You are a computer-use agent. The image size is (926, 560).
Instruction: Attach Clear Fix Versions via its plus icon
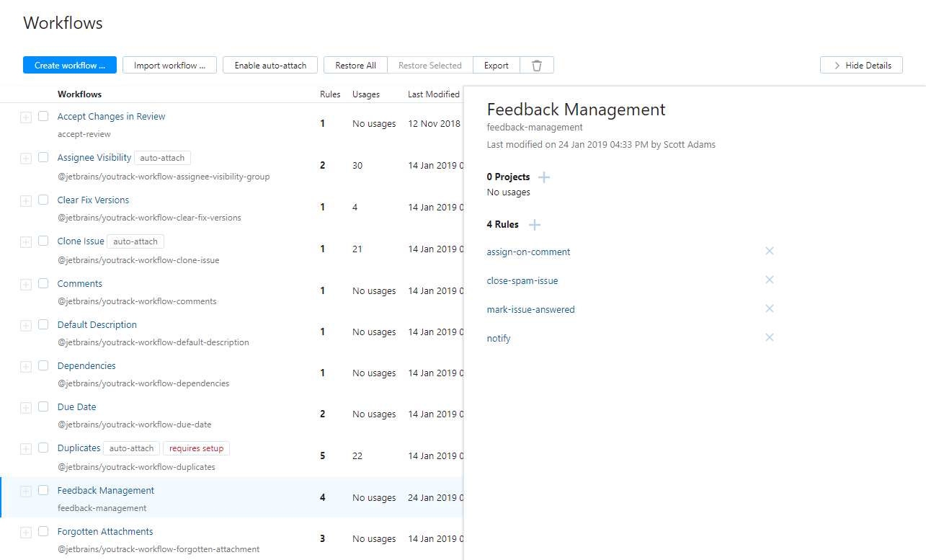pyautogui.click(x=26, y=200)
